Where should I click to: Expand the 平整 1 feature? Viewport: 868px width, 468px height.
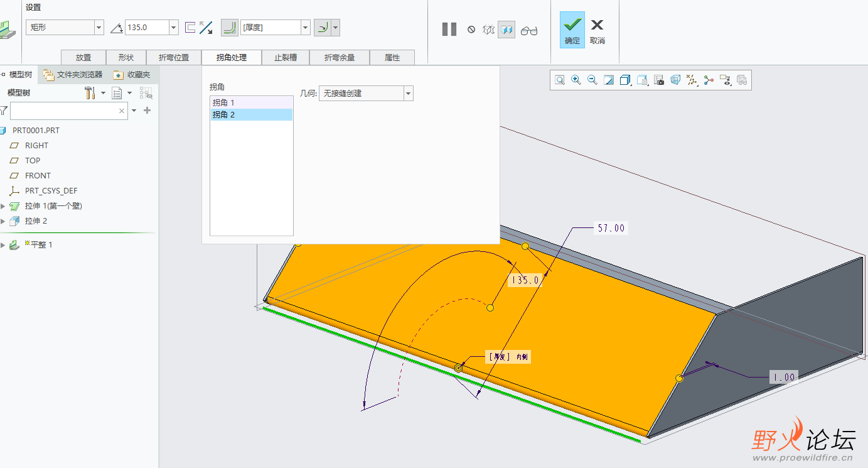click(x=3, y=244)
